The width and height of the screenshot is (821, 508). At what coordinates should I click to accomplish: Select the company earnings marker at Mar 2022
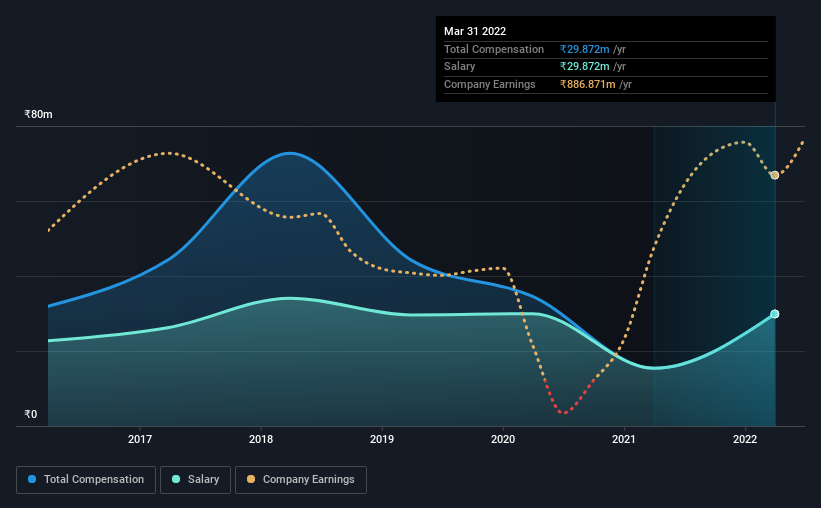coord(774,175)
